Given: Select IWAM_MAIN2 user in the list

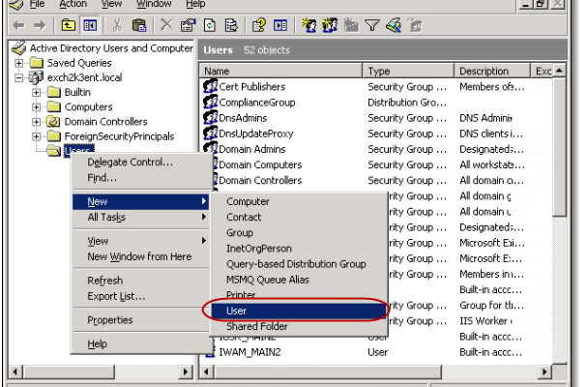Looking at the screenshot, I should pos(250,354).
